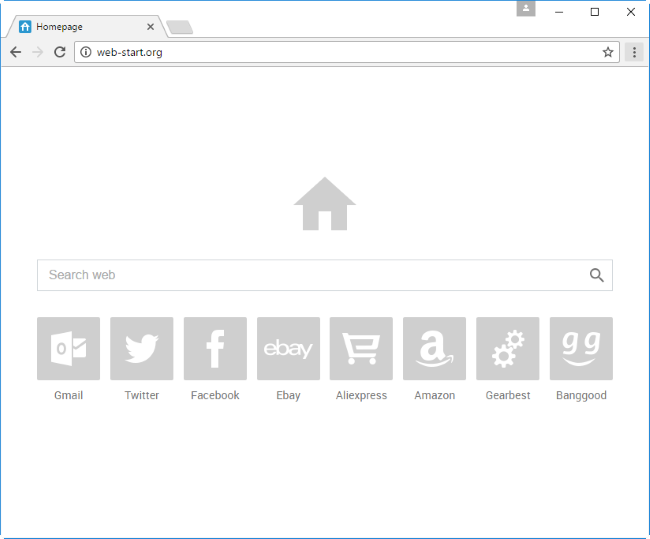650x539 pixels.
Task: Open Chrome's three-dot menu
Action: pyautogui.click(x=634, y=52)
